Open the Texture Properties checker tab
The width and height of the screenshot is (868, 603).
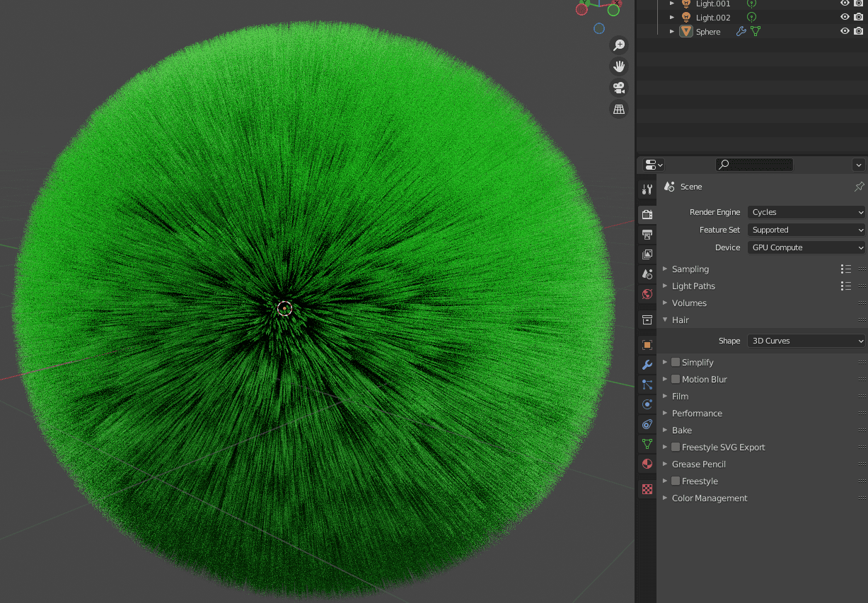pyautogui.click(x=647, y=488)
